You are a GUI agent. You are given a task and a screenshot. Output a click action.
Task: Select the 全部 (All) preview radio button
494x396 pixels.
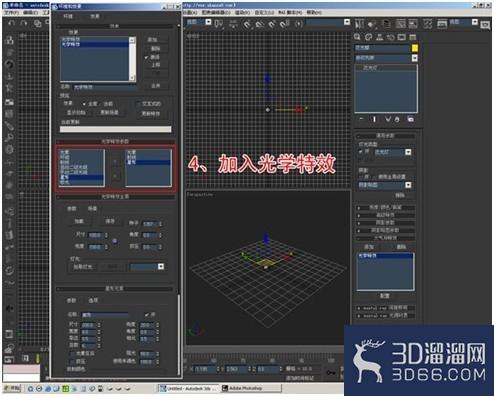pos(84,104)
